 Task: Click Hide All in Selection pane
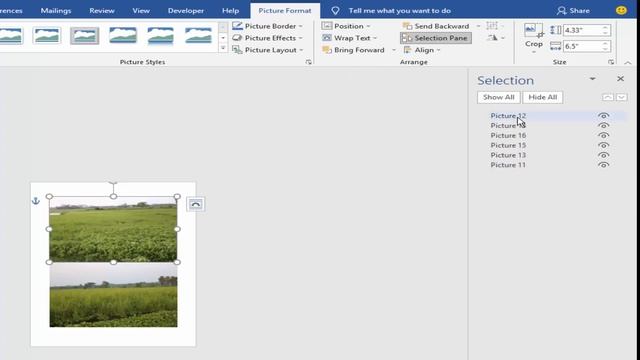pyautogui.click(x=542, y=97)
